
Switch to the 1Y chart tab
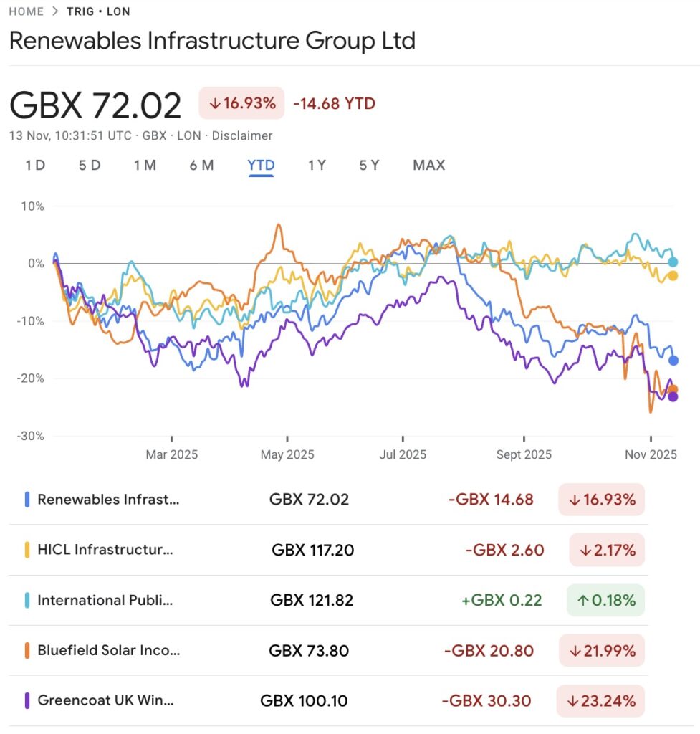316,165
